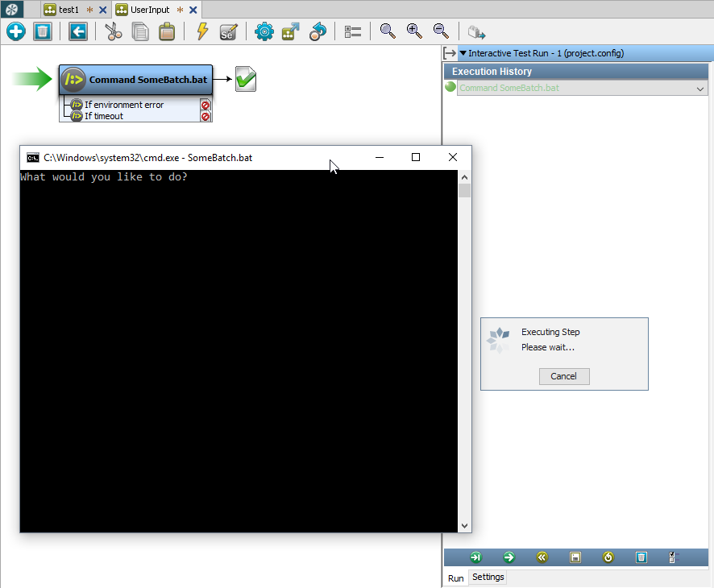Close the cmd.exe SomeBatch.bat window

click(x=453, y=157)
